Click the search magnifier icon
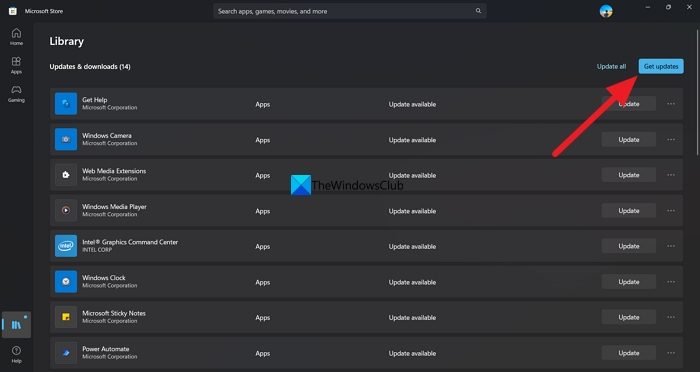The width and height of the screenshot is (700, 372). (x=478, y=11)
